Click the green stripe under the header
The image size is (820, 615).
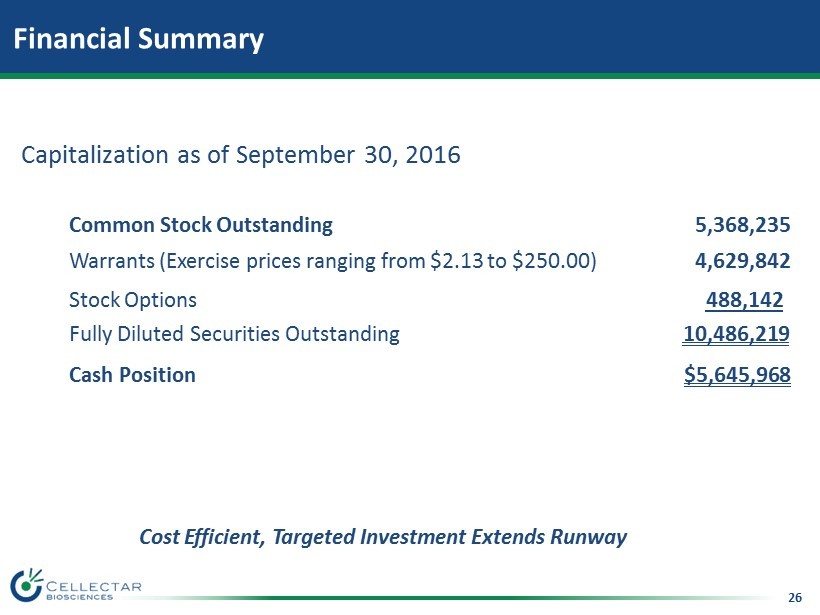click(410, 75)
